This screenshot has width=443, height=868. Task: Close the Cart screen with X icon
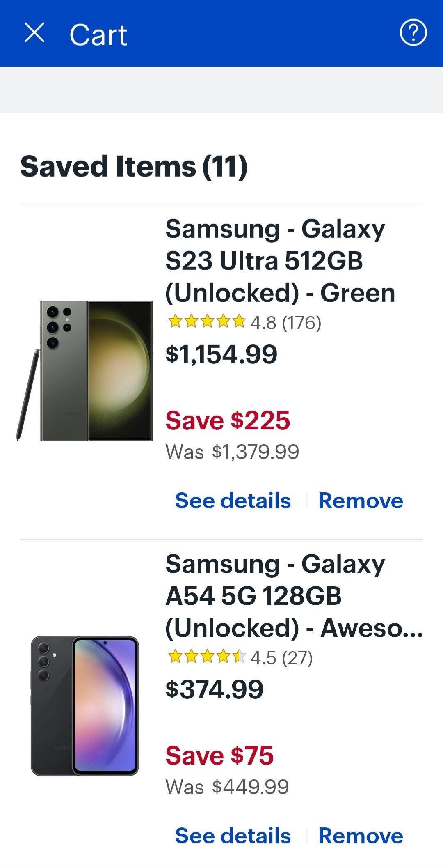pyautogui.click(x=34, y=33)
